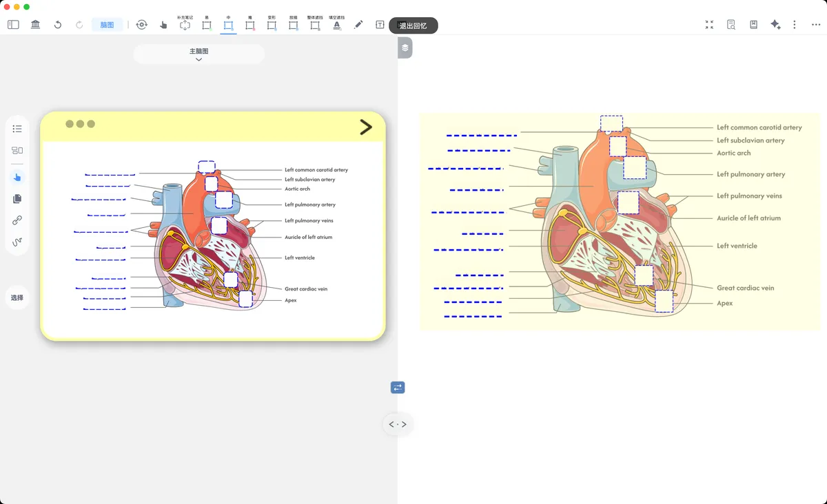The height and width of the screenshot is (504, 827).
Task: Click the circular refresh-eye toolbar icon
Action: pyautogui.click(x=141, y=25)
